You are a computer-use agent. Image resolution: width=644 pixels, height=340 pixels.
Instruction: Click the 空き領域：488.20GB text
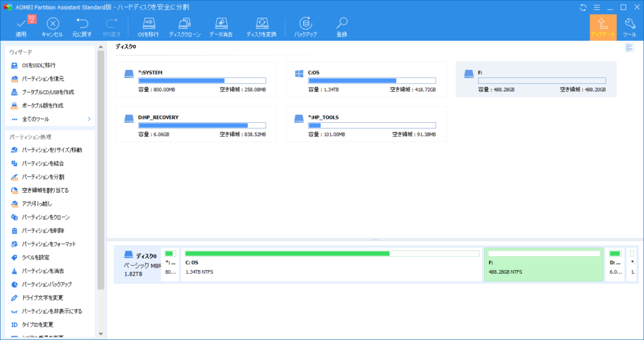583,89
